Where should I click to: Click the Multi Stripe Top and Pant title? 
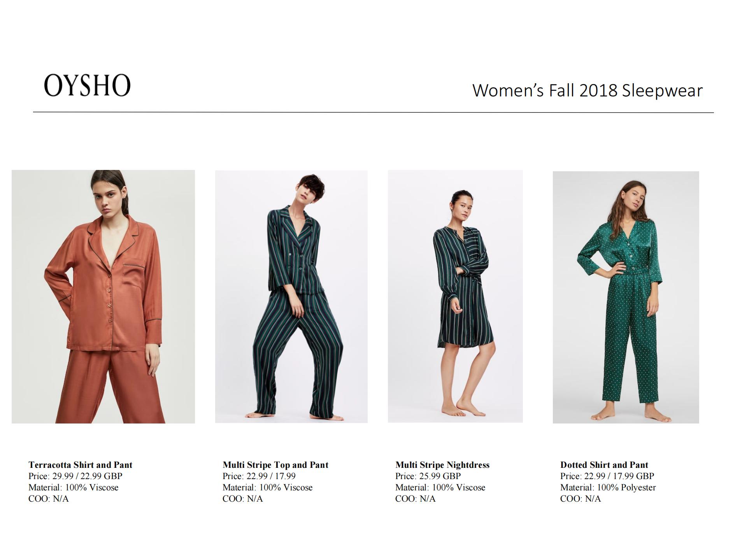[275, 465]
